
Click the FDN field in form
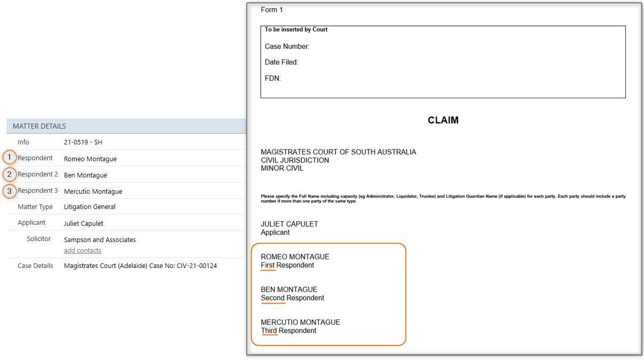click(x=272, y=78)
